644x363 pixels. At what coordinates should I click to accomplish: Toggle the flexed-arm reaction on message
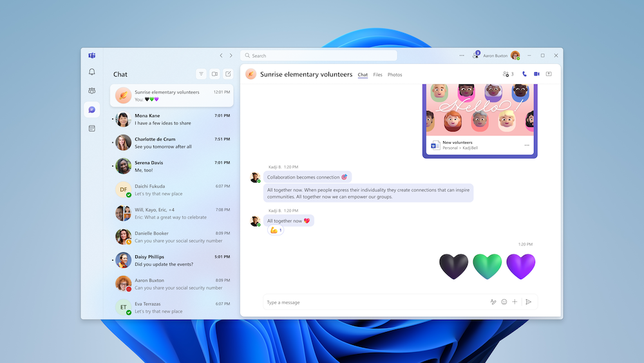[x=276, y=230]
